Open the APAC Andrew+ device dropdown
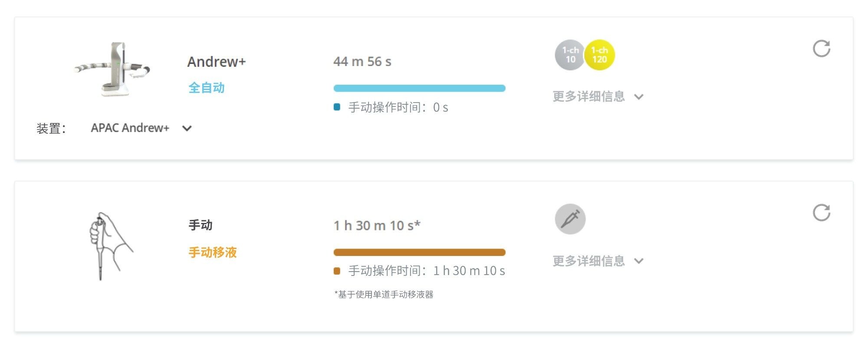 [141, 128]
